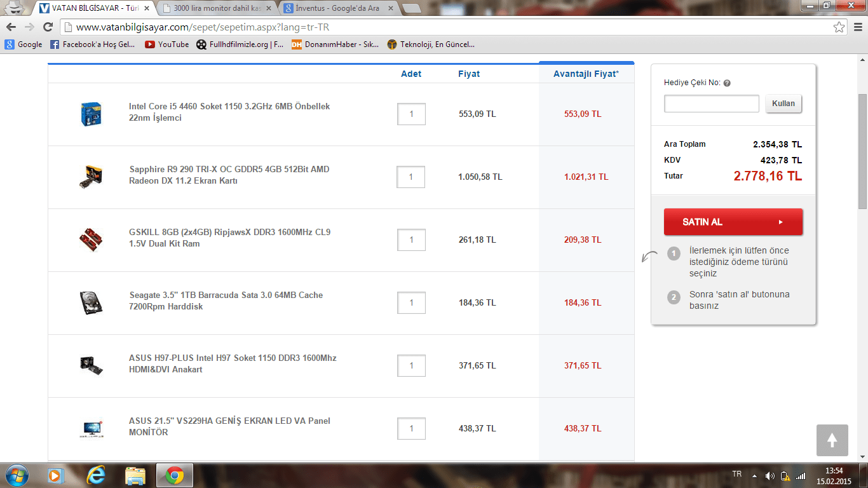The width and height of the screenshot is (868, 488).
Task: Open the DonanımHaber bookmark
Action: pos(335,44)
